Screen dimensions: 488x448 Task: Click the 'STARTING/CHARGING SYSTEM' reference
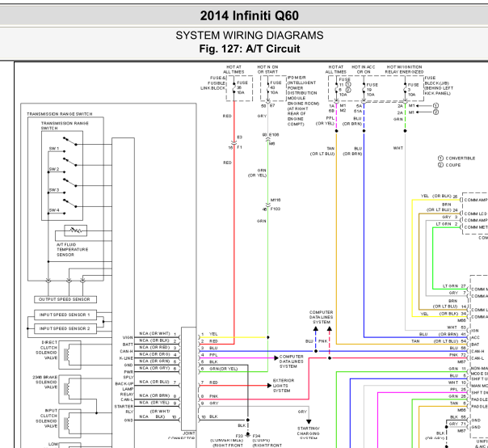click(309, 433)
